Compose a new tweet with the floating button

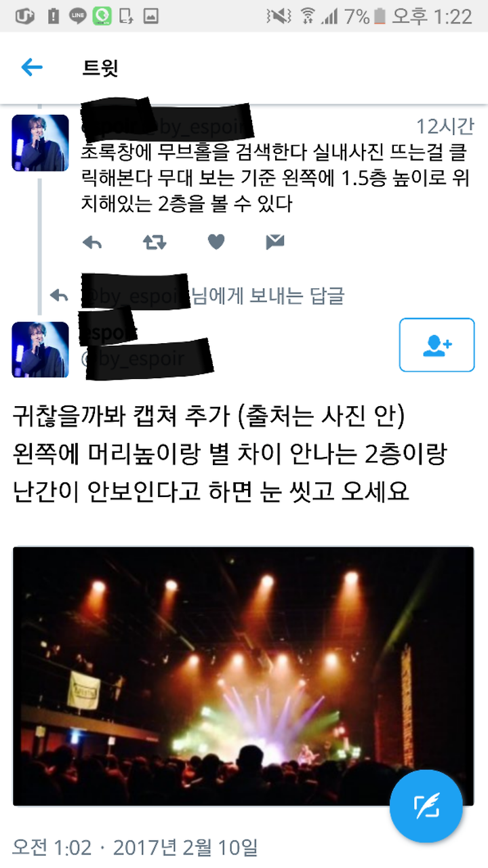coord(426,806)
